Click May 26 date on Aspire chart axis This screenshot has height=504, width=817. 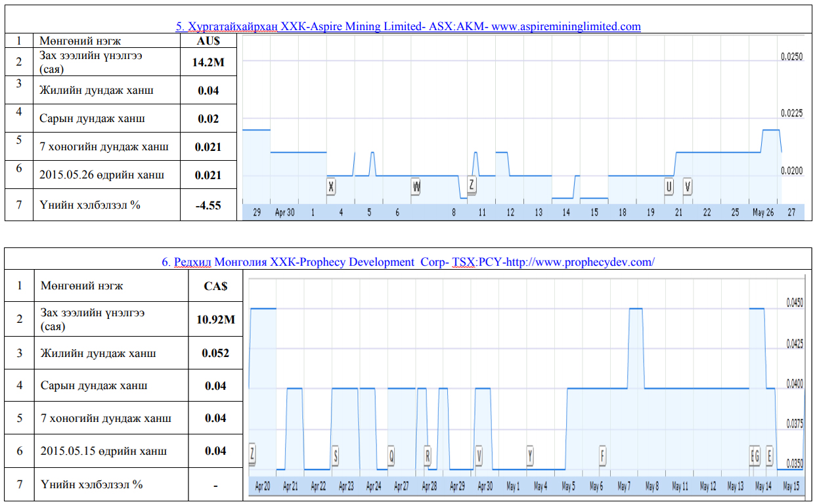click(762, 213)
